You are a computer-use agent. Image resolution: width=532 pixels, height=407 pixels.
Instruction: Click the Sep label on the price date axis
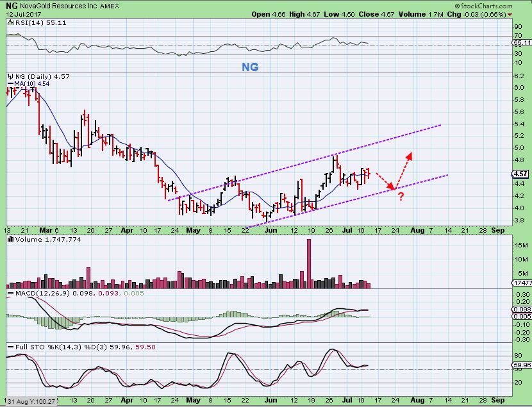tap(498, 230)
